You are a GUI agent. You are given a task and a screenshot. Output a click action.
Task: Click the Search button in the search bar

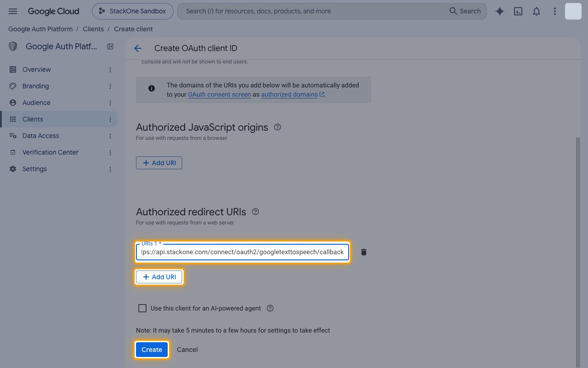tap(465, 11)
